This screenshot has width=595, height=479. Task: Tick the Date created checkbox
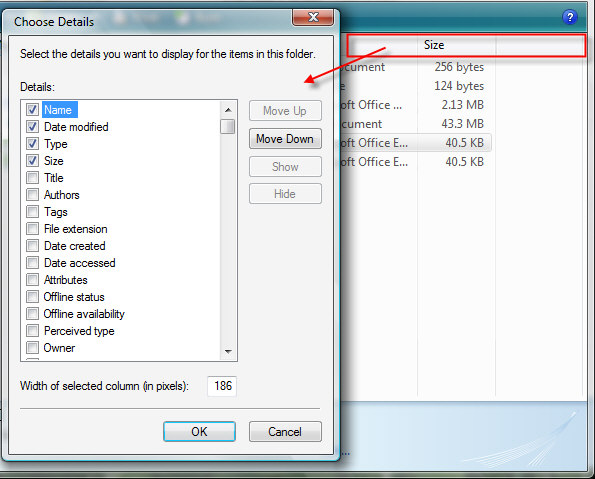click(x=33, y=246)
